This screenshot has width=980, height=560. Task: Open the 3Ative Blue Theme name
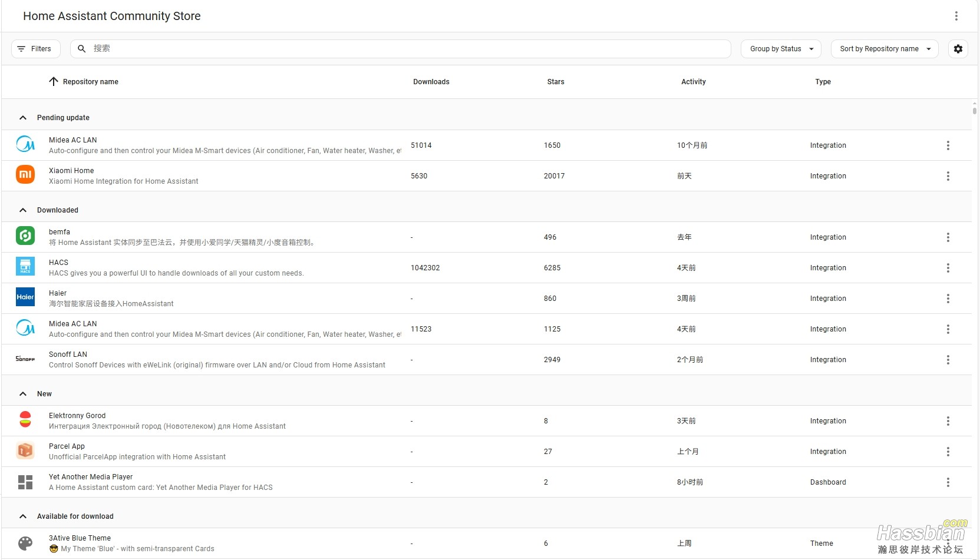tap(80, 538)
